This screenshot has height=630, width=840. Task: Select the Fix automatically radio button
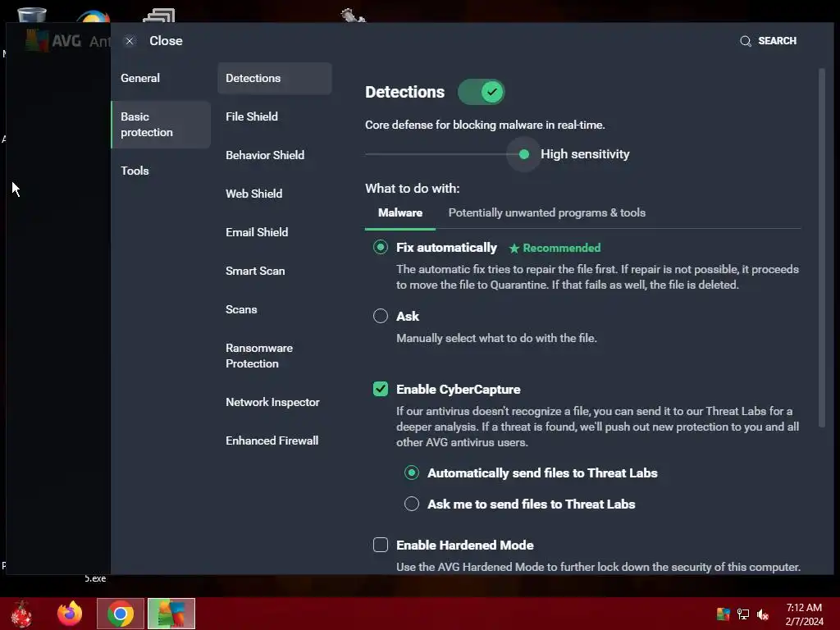click(x=381, y=247)
